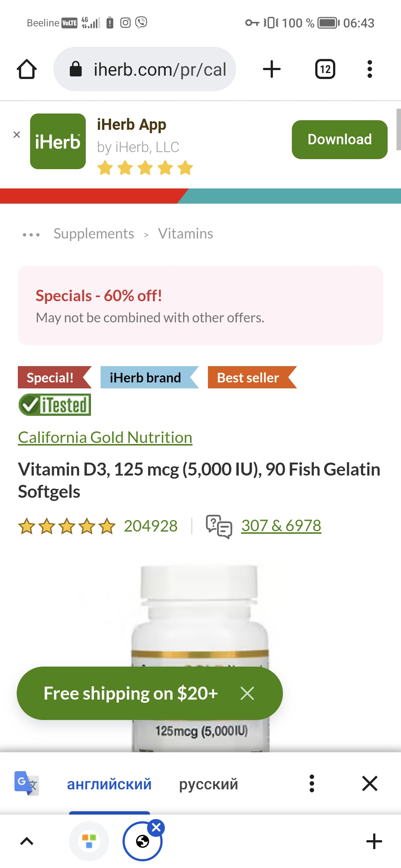401x868 pixels.
Task: Close the Google Translate bar
Action: 370,783
